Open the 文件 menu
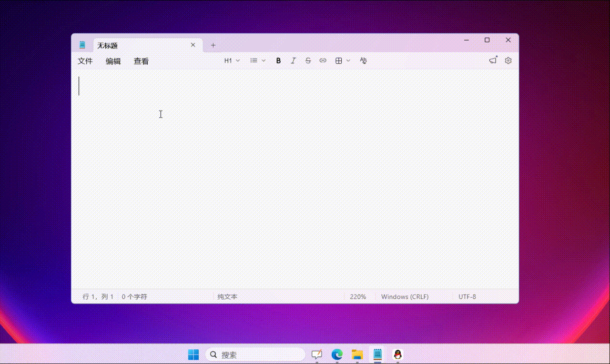610x364 pixels. click(85, 61)
